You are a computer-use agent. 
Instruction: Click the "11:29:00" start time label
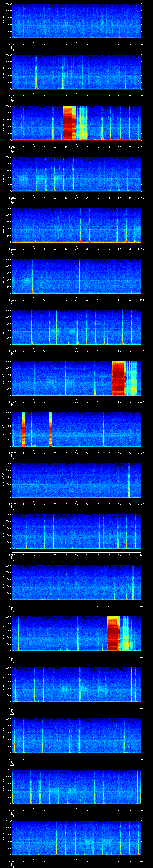pyautogui.click(x=12, y=402)
